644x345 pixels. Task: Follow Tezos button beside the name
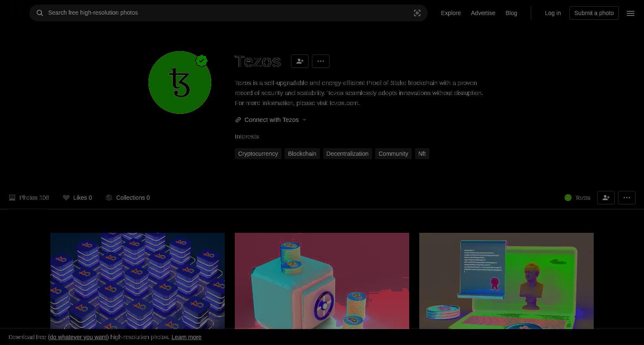300,61
